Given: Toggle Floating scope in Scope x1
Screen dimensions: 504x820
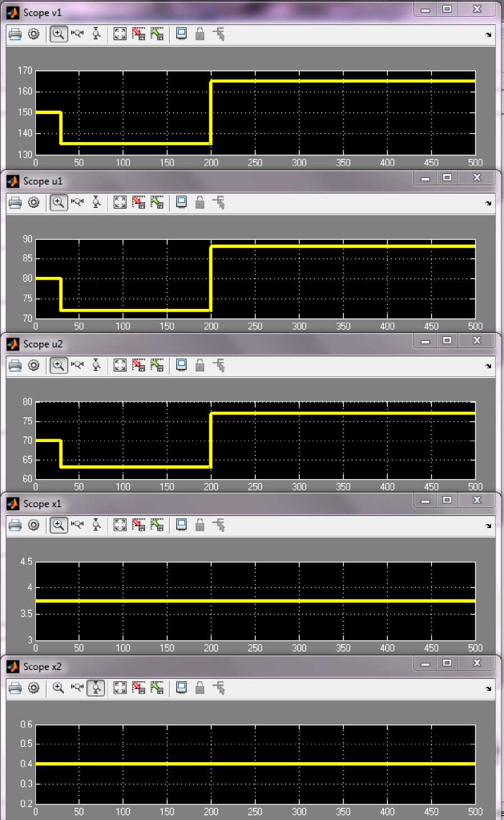Looking at the screenshot, I should click(x=181, y=525).
